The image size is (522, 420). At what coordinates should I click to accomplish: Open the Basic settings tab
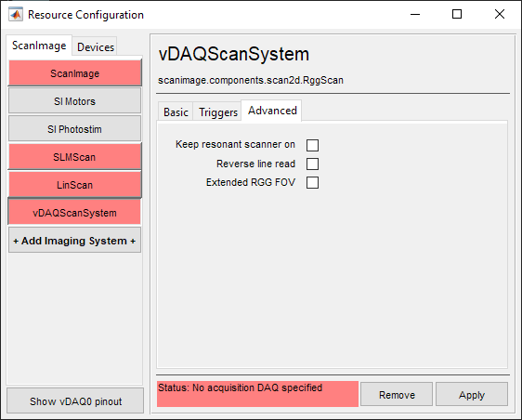[176, 112]
